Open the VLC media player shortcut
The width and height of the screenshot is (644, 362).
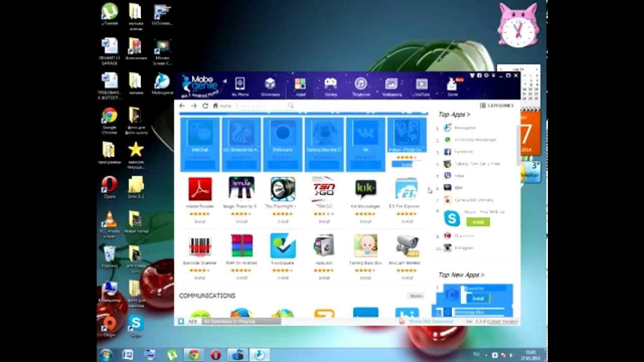coord(109,225)
